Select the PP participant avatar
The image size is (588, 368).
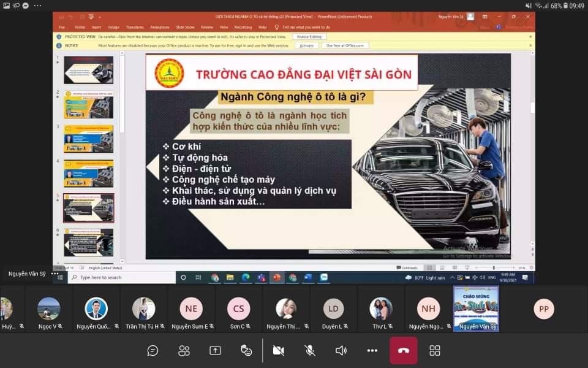(x=544, y=309)
